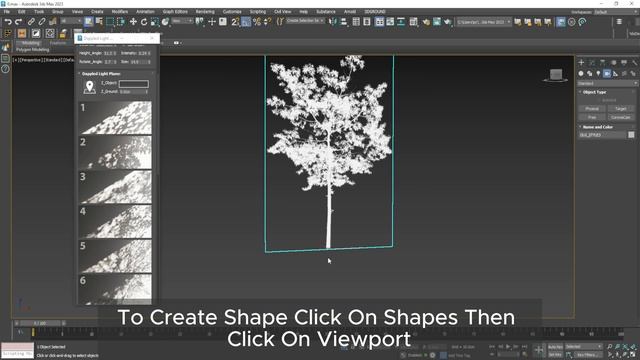Screen dimensions: 640x360
Task: Open the Rendering menu
Action: coord(205,11)
